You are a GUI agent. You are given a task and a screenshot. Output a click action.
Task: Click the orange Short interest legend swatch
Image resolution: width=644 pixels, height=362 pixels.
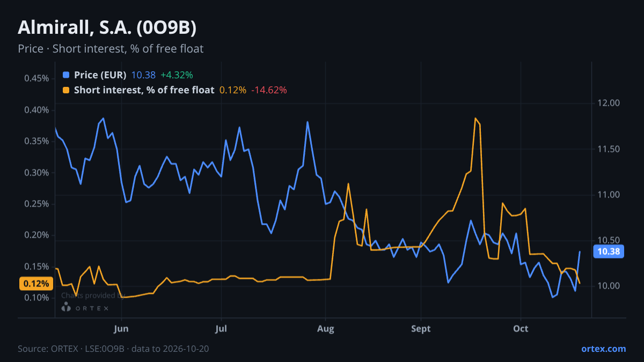66,90
